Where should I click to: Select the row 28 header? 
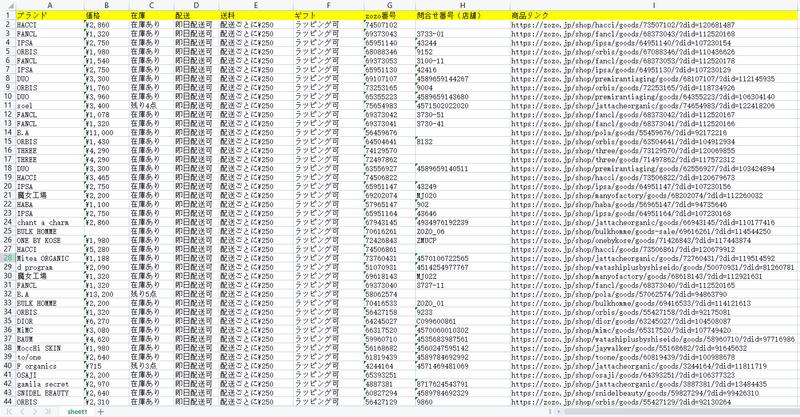click(8, 258)
